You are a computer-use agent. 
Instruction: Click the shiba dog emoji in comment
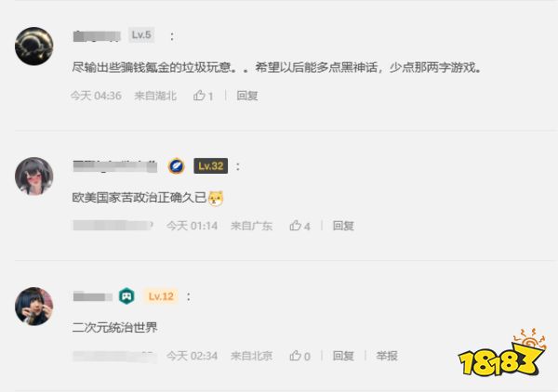(x=216, y=198)
